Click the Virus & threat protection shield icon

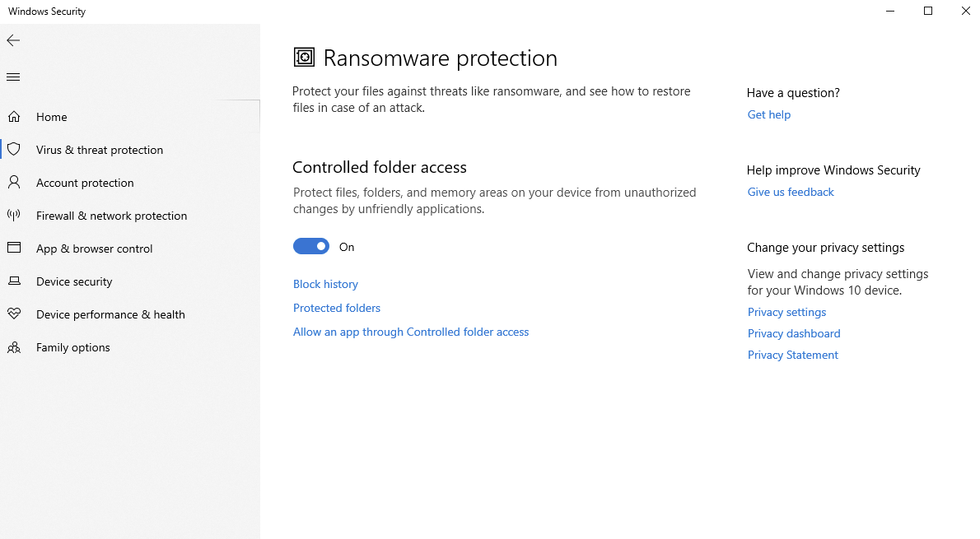pos(14,150)
